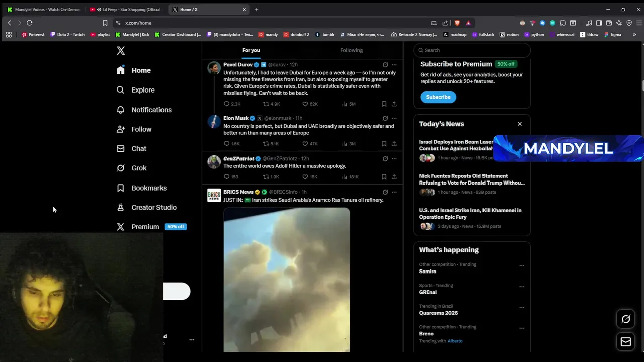Screen dimensions: 644x362
Task: Open BRICS News profile name
Action: (238, 192)
